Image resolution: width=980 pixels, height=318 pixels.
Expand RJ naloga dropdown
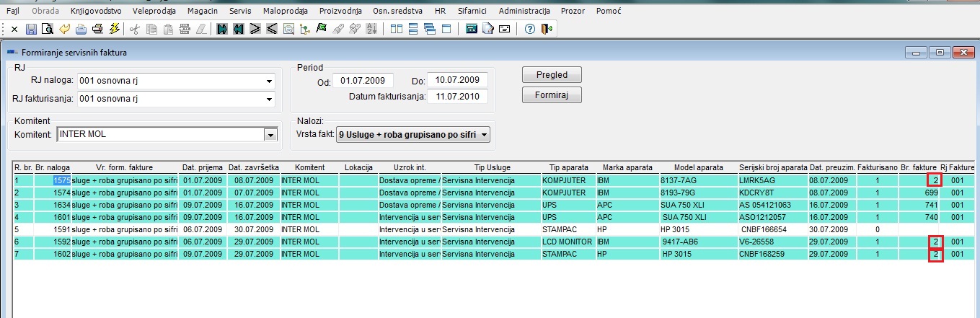tap(270, 80)
